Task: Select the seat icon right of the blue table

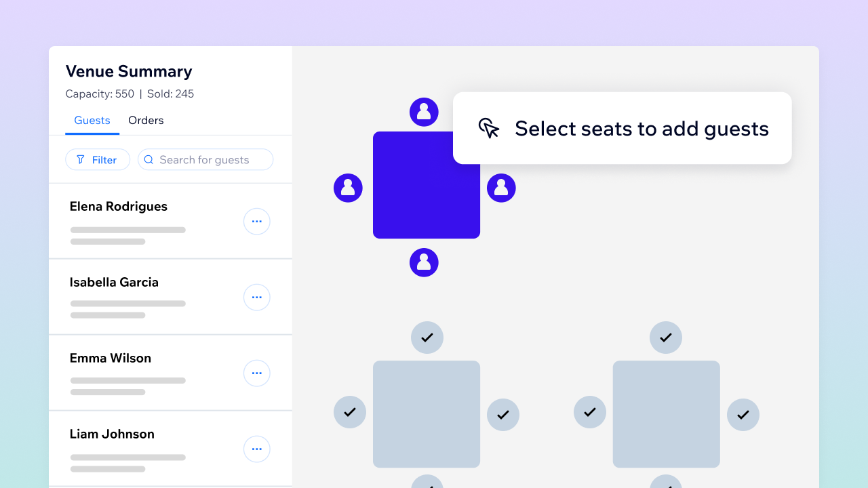Action: [x=501, y=188]
